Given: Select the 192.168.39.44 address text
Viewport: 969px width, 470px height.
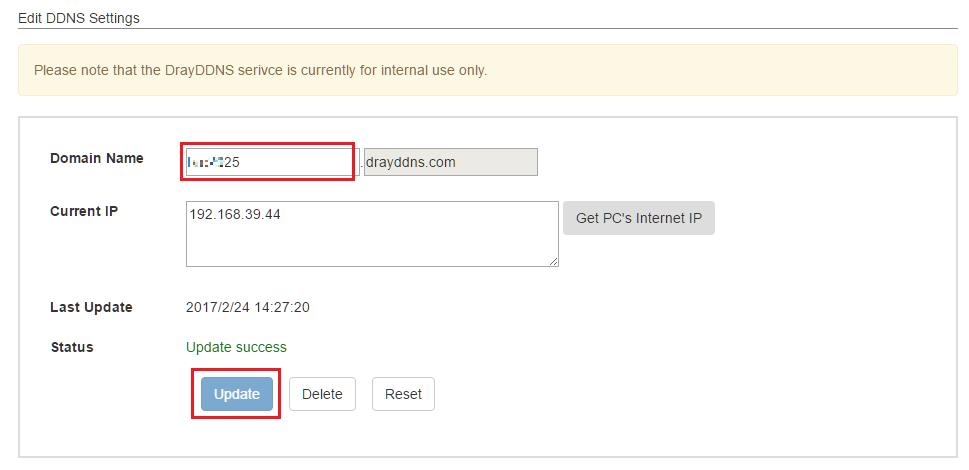Looking at the screenshot, I should [x=234, y=214].
